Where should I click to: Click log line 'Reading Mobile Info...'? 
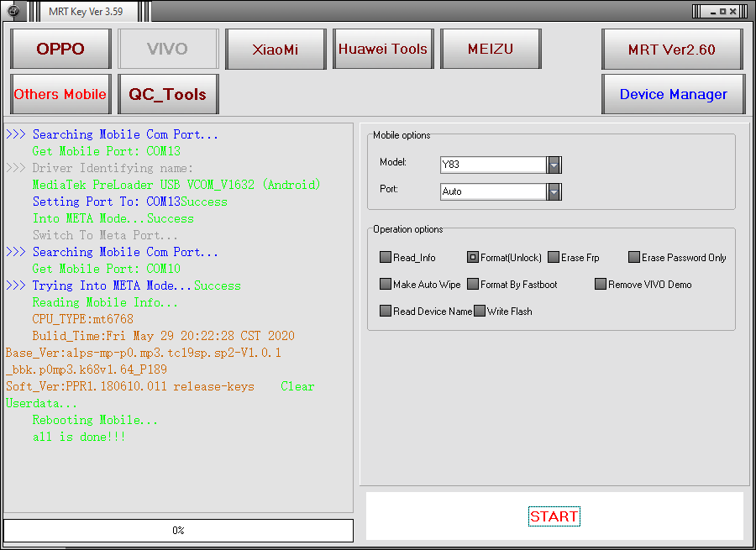point(105,302)
